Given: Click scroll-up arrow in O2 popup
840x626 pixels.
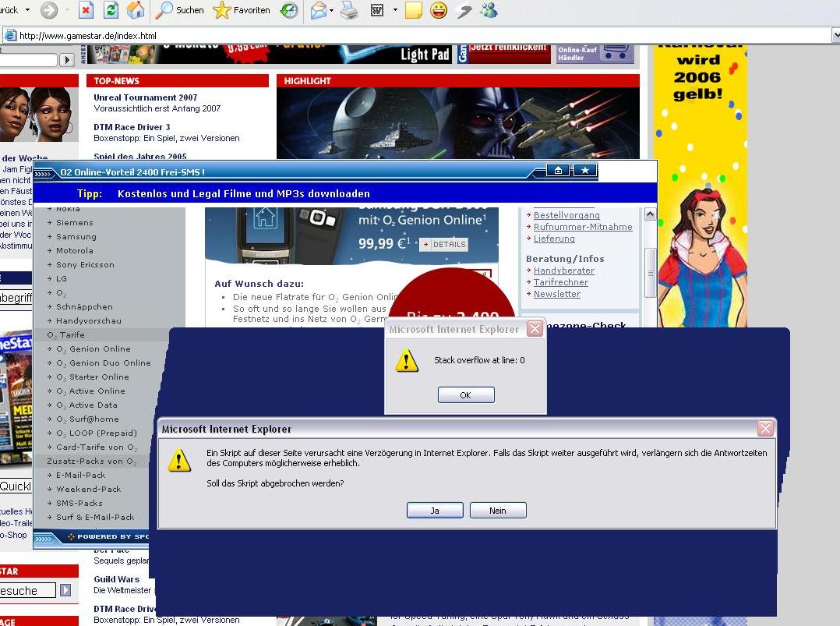Looking at the screenshot, I should pyautogui.click(x=651, y=214).
